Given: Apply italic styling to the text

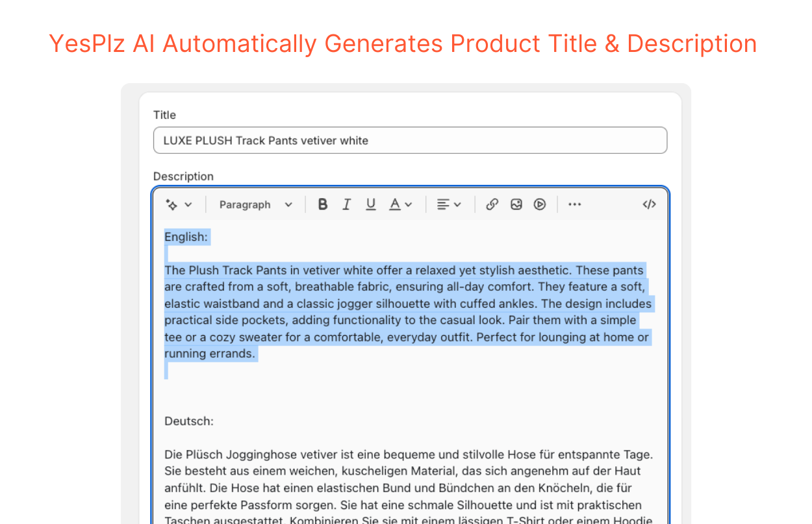Looking at the screenshot, I should [346, 204].
